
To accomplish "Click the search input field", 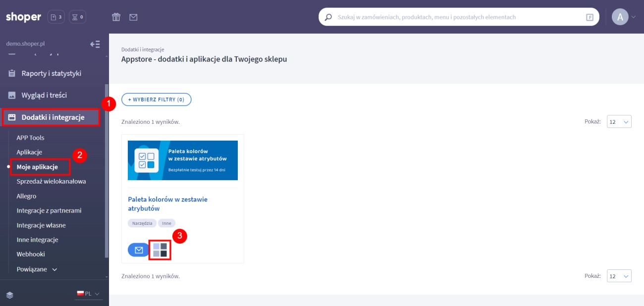I will [456, 17].
